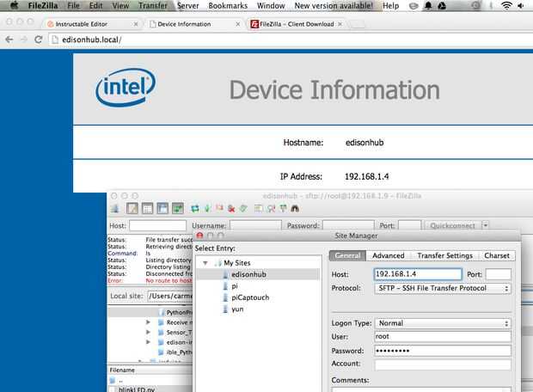Open the View menu
This screenshot has width=533, height=392.
tap(120, 5)
